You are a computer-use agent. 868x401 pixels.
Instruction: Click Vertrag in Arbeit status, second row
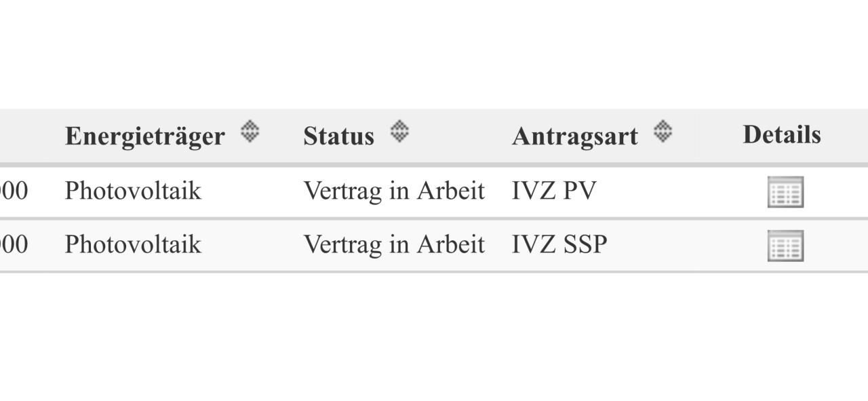coord(394,244)
